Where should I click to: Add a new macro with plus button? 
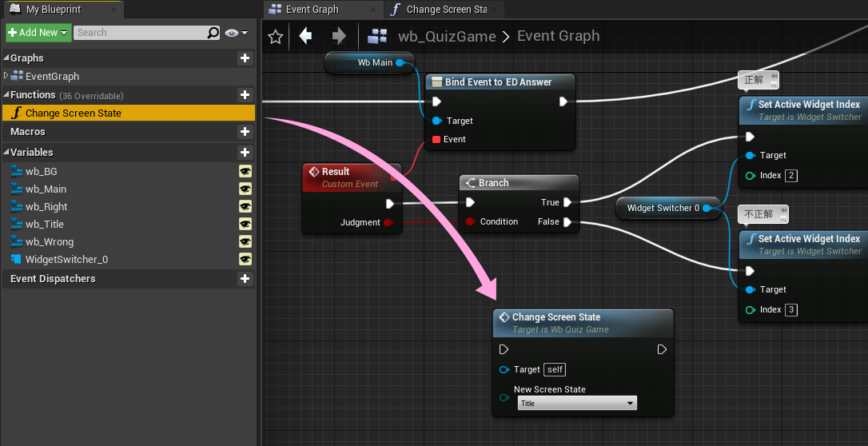click(245, 132)
